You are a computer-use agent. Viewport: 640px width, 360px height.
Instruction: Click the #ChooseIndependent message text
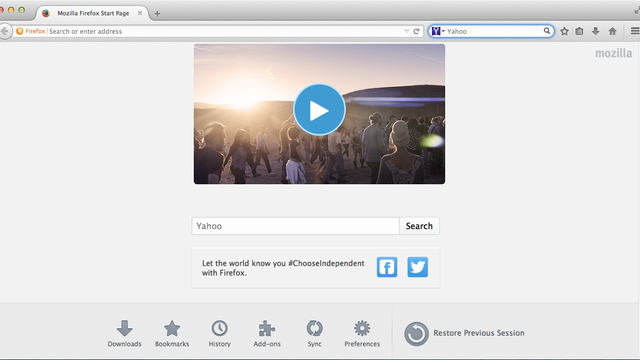click(x=283, y=268)
